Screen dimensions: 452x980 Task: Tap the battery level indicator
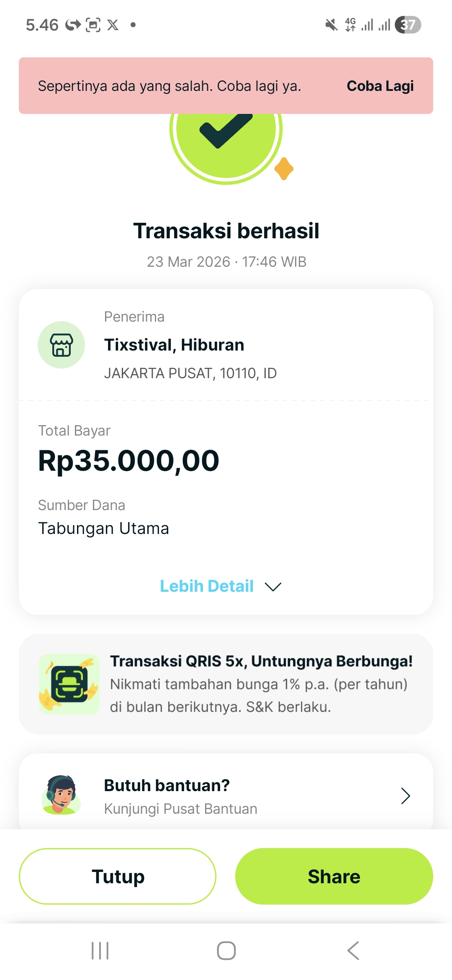(x=408, y=25)
